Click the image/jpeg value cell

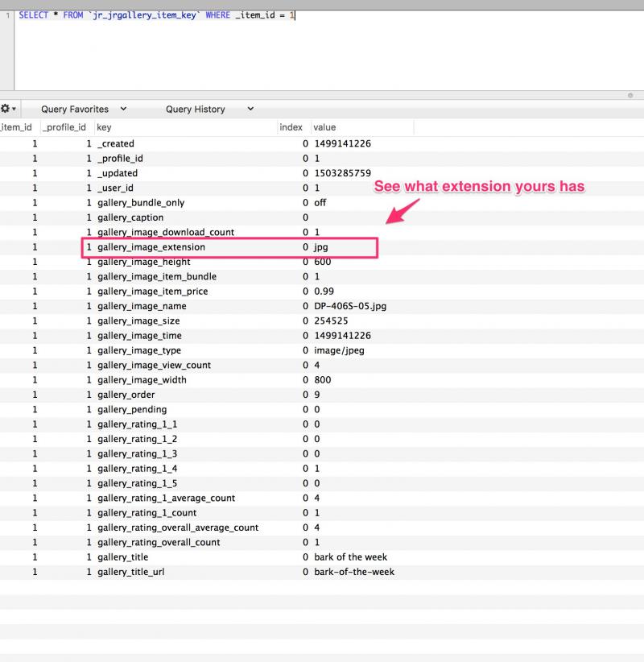[x=339, y=350]
